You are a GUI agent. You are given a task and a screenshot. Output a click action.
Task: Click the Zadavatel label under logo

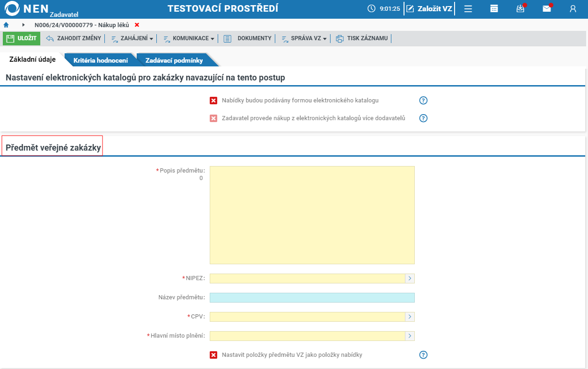(x=64, y=14)
